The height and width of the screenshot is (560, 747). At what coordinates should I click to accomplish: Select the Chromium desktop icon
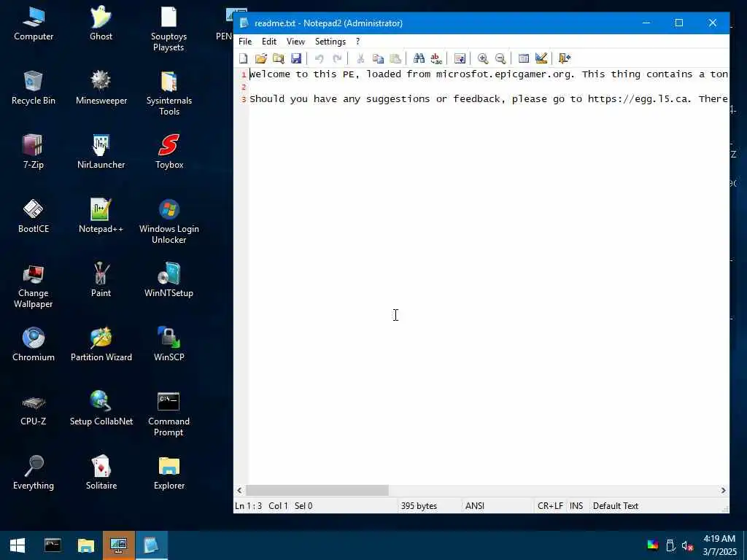pyautogui.click(x=34, y=344)
